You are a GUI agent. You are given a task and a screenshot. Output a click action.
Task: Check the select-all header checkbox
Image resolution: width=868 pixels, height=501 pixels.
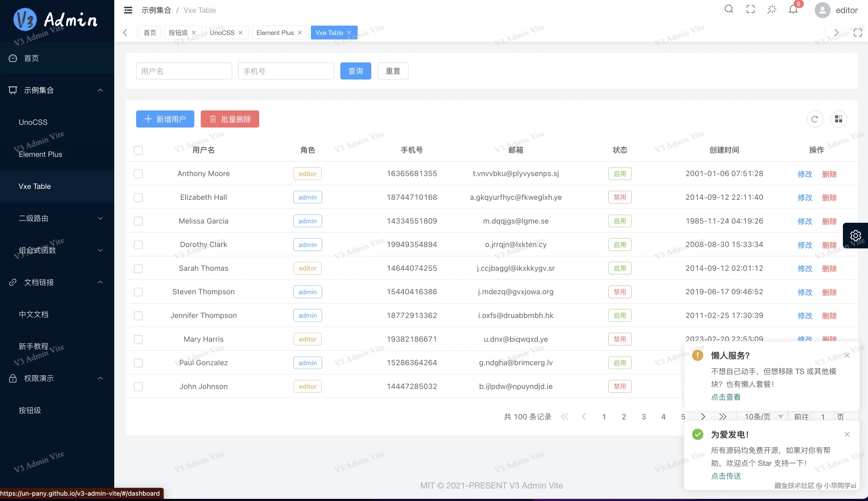click(138, 150)
